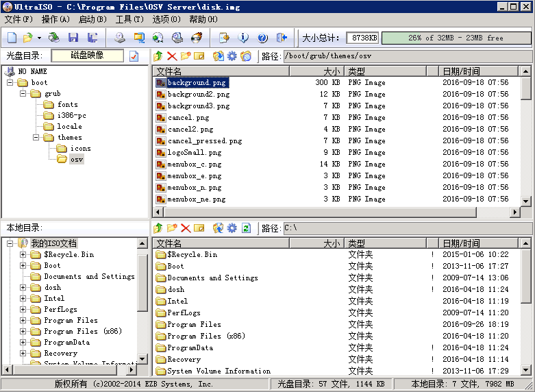The width and height of the screenshot is (535, 392).
Task: Click the disc path field /boot/grub/themes/osv
Action: tap(408, 56)
